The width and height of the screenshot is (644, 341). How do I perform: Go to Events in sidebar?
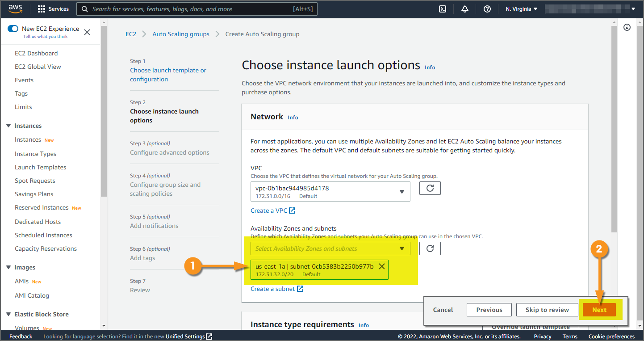pyautogui.click(x=24, y=80)
